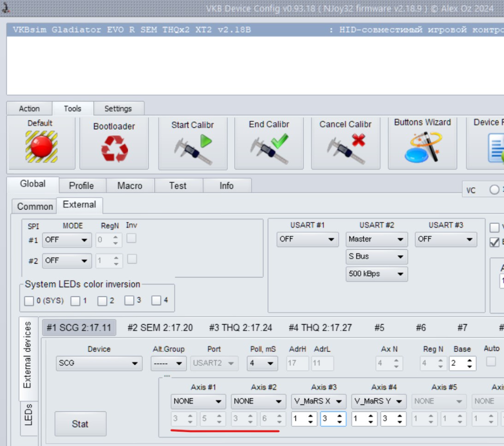Screen dimensions: 504x446
Task: Open USART #2 Master dropdown
Action: click(x=377, y=239)
